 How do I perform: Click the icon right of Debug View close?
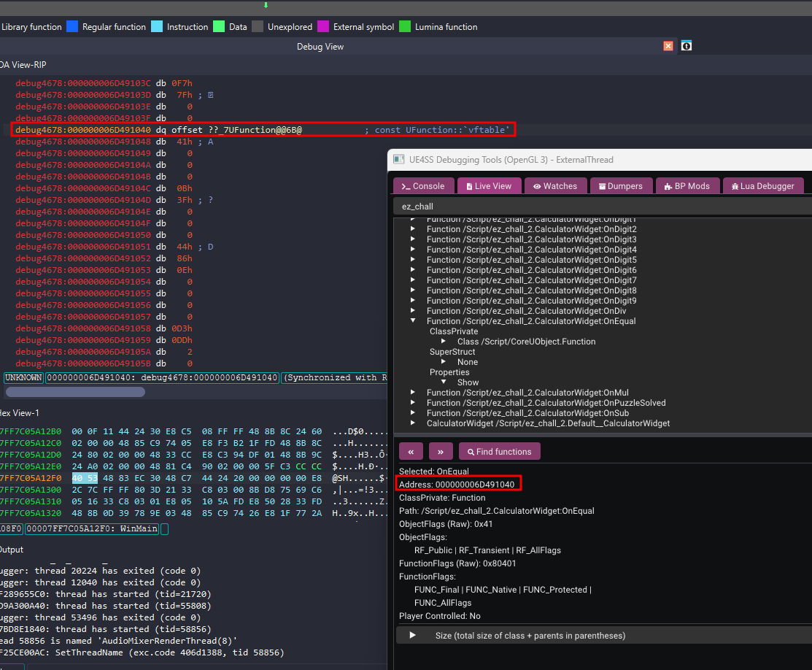[x=687, y=46]
